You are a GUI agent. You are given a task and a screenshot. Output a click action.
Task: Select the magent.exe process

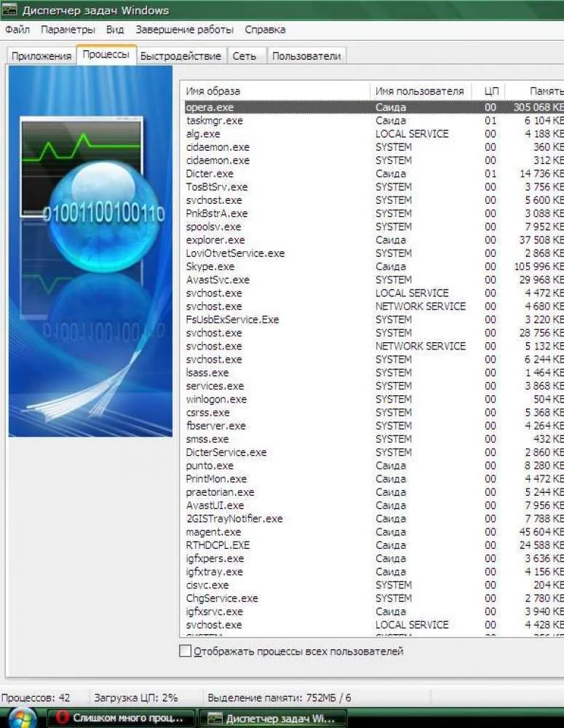coord(374,532)
